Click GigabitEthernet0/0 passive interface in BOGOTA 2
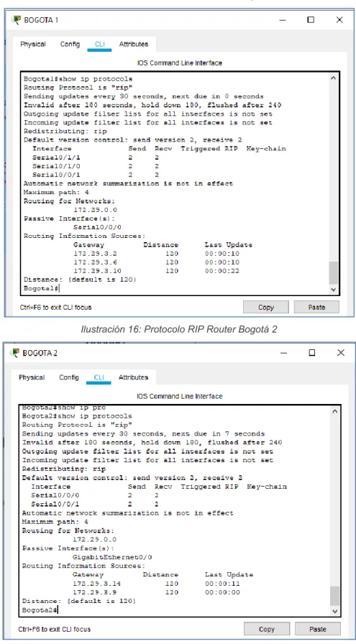 coord(112,557)
